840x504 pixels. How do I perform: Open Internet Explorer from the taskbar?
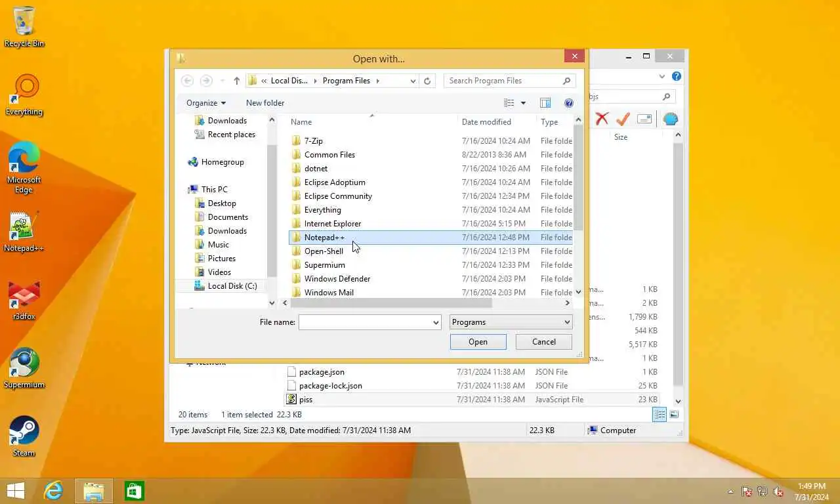53,490
